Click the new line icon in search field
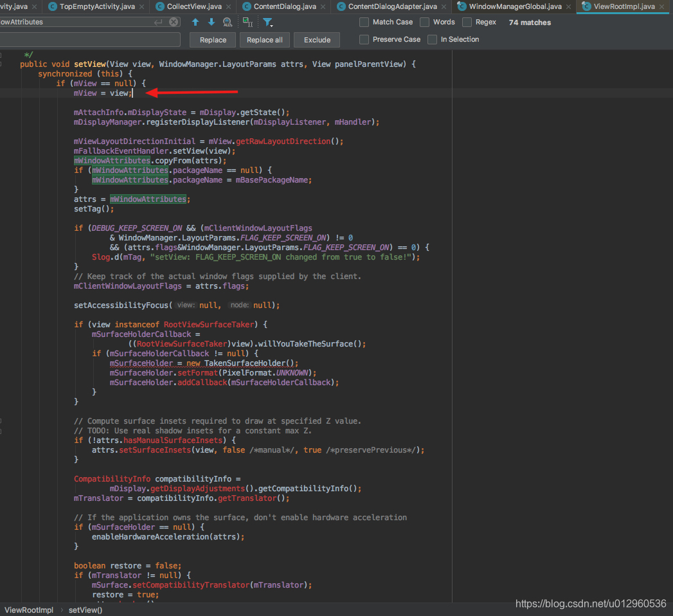This screenshot has width=673, height=616. click(x=158, y=22)
